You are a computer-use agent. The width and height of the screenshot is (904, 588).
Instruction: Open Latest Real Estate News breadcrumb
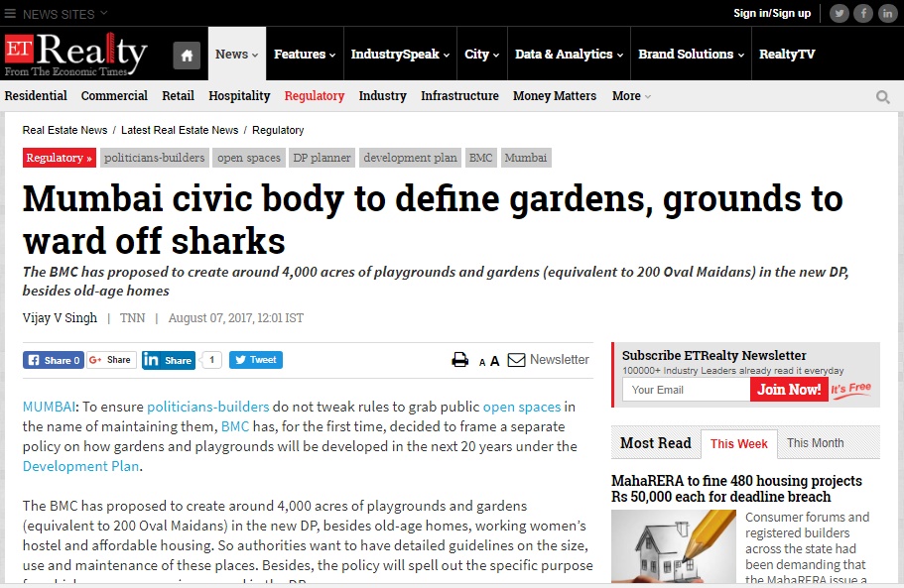pos(180,130)
